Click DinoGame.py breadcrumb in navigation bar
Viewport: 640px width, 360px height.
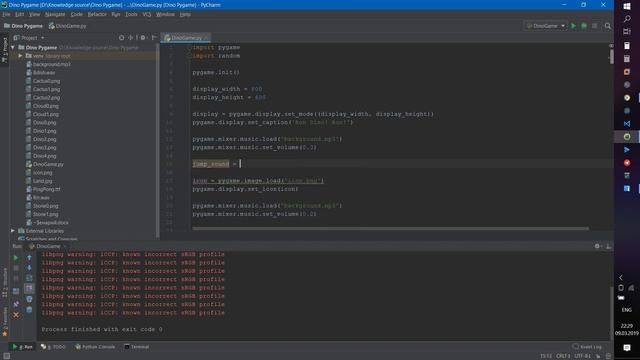[68, 26]
